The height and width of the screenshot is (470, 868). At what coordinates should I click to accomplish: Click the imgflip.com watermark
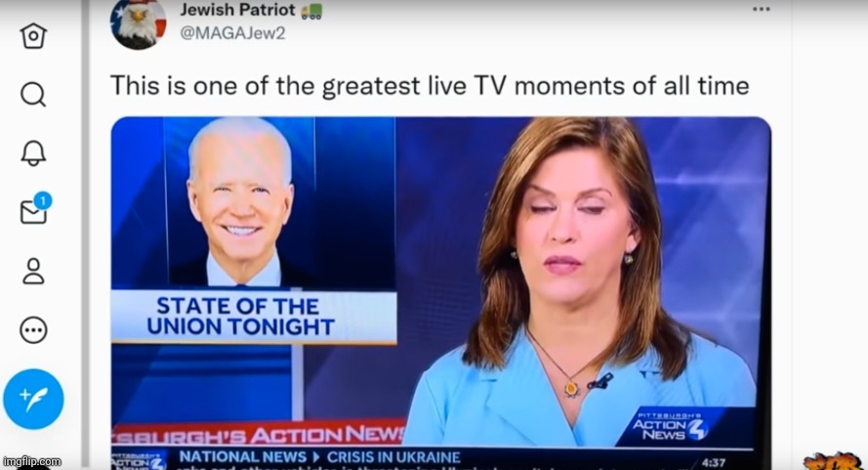click(x=31, y=461)
